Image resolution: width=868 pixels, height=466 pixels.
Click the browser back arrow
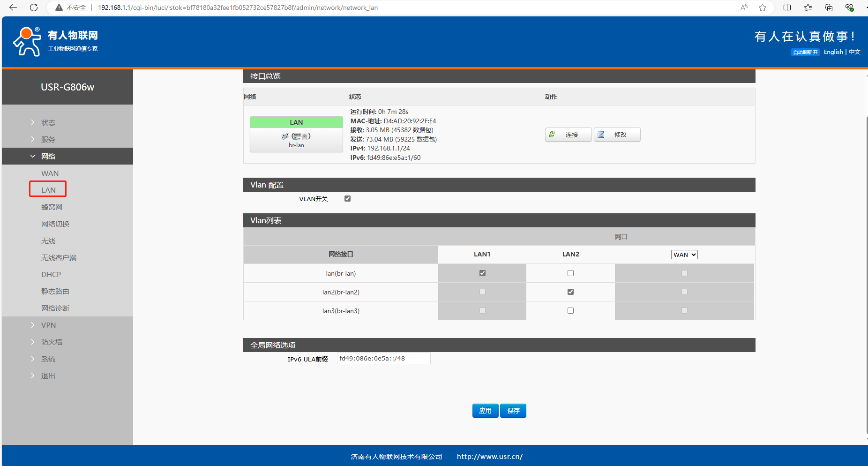pos(13,8)
